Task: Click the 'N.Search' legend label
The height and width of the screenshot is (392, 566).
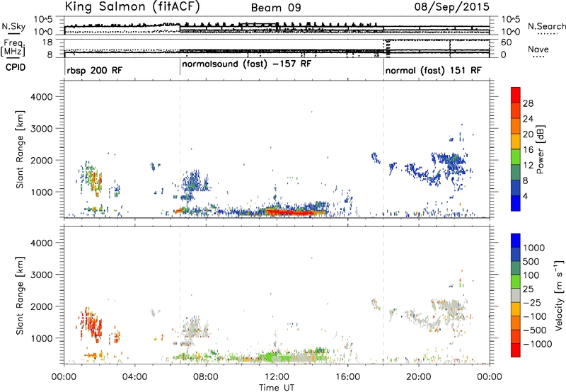Action: click(x=546, y=26)
